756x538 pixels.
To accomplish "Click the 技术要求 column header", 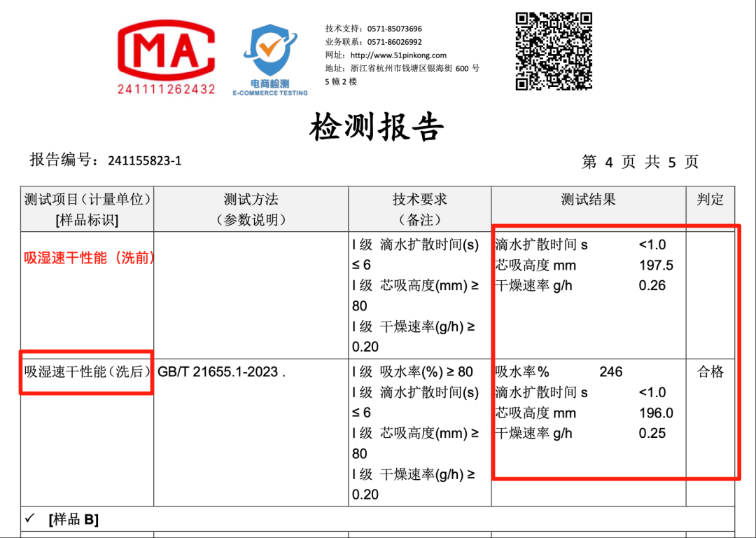I will coord(419,199).
